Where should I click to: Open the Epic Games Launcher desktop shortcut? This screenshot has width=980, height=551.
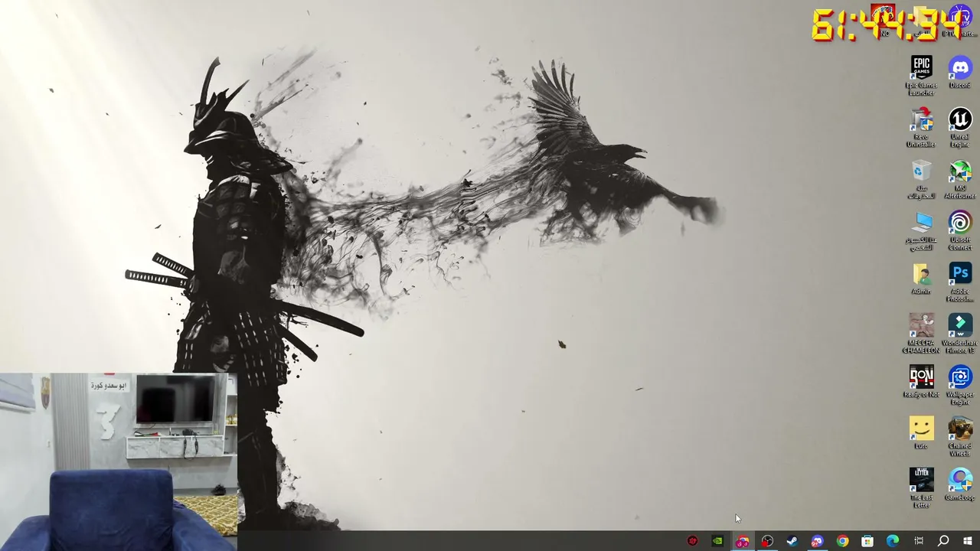(921, 75)
